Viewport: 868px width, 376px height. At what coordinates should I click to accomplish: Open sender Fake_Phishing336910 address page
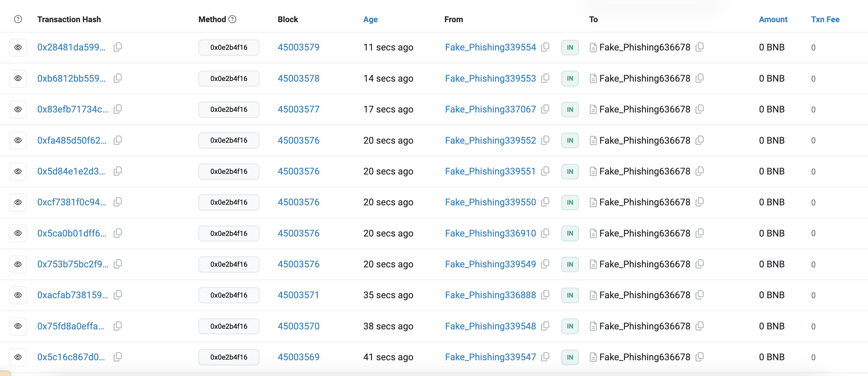(x=490, y=234)
